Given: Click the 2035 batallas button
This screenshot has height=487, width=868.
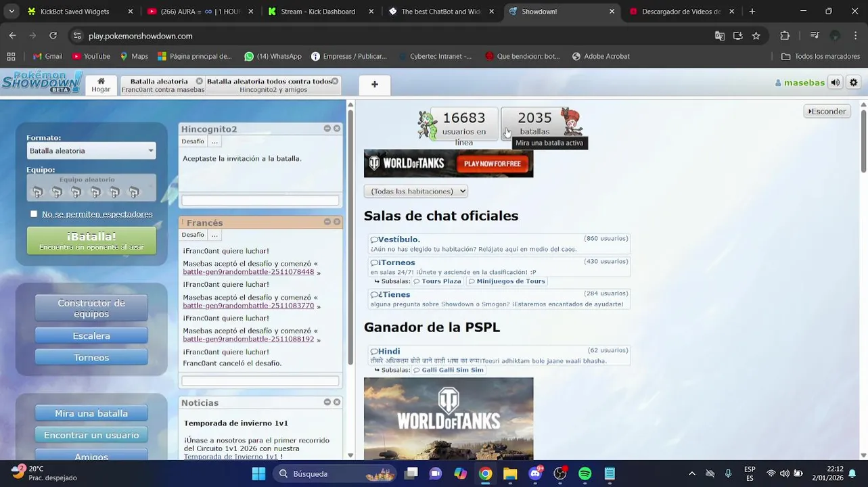Looking at the screenshot, I should click(534, 124).
